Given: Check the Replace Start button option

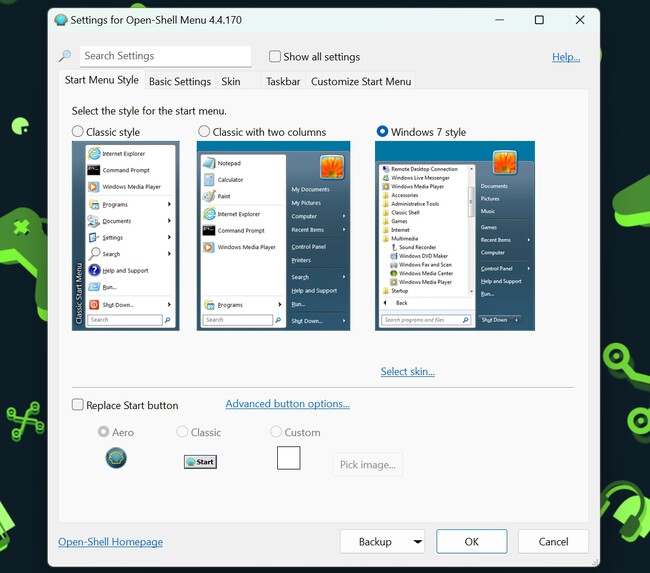Looking at the screenshot, I should (78, 405).
